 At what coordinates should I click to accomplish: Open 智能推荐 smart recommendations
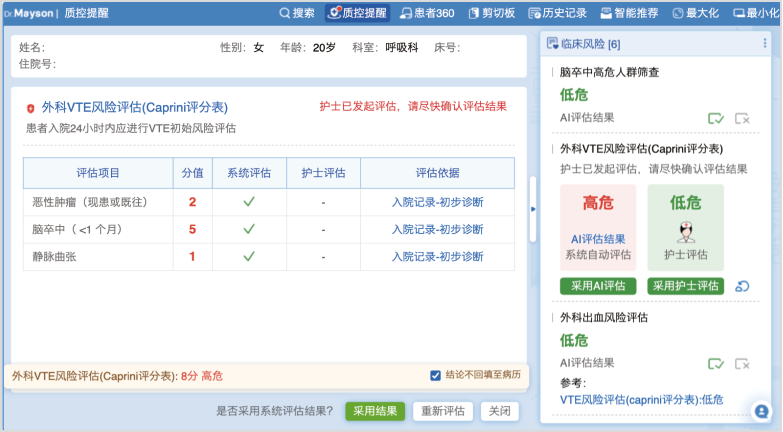pyautogui.click(x=628, y=13)
